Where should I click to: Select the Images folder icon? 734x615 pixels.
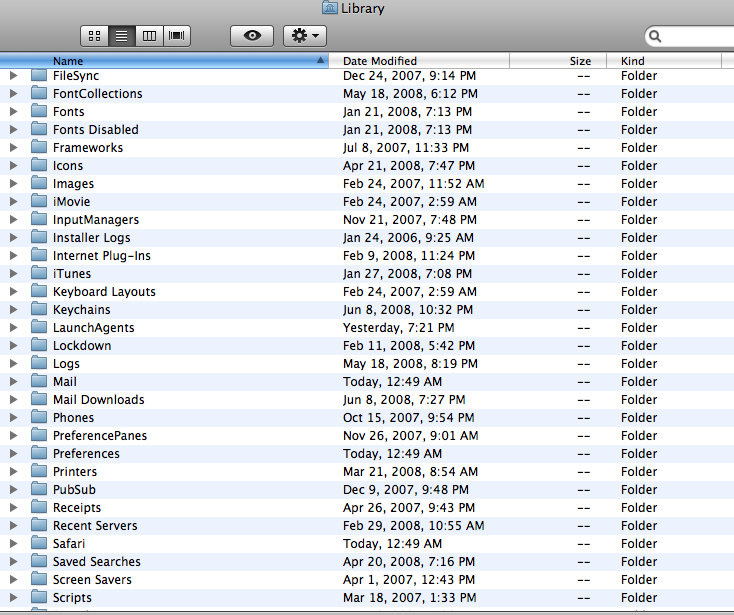click(x=39, y=183)
